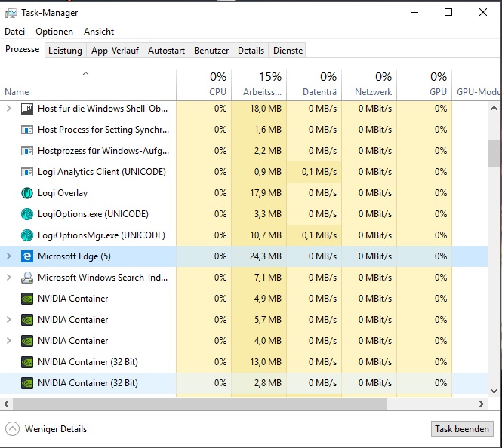Viewport: 502px width, 448px height.
Task: Click the sort arrow above Name column
Action: (x=85, y=74)
